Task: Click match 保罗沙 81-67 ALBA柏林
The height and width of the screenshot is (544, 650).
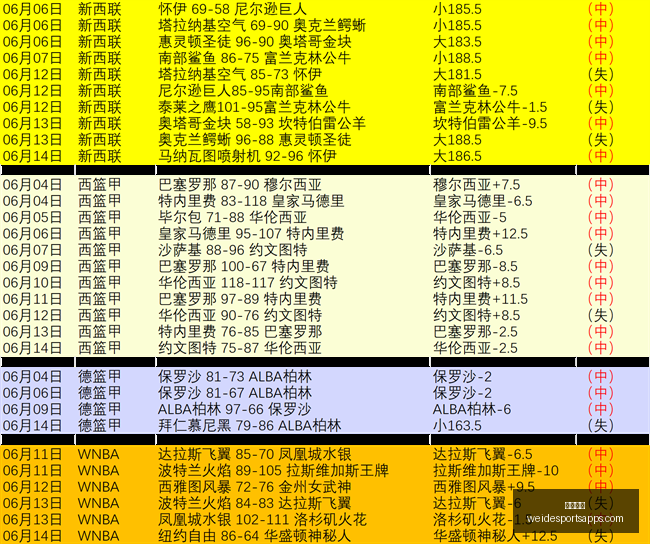Action: pos(235,393)
